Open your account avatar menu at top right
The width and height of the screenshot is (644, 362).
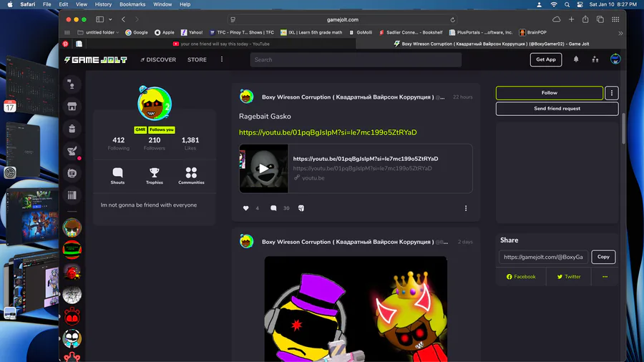[615, 59]
